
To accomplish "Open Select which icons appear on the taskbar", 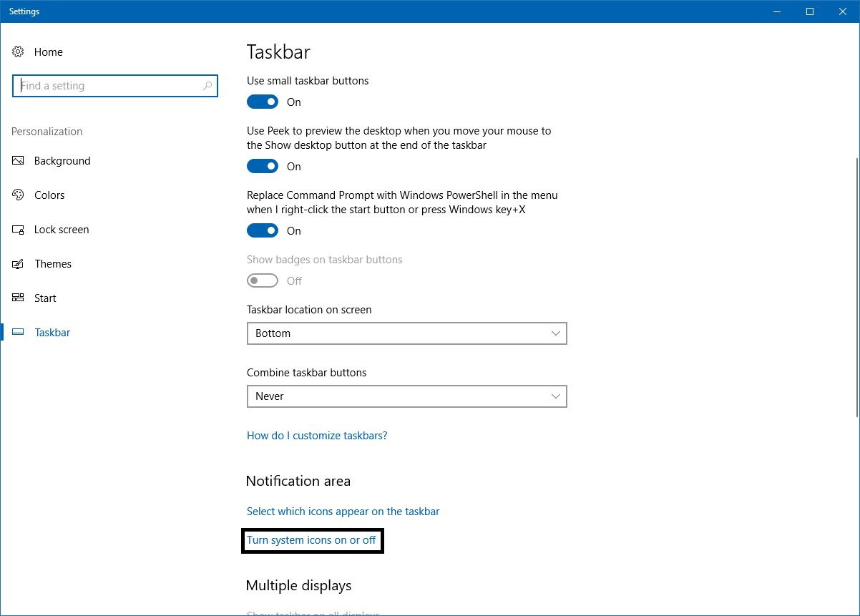I will click(x=343, y=511).
